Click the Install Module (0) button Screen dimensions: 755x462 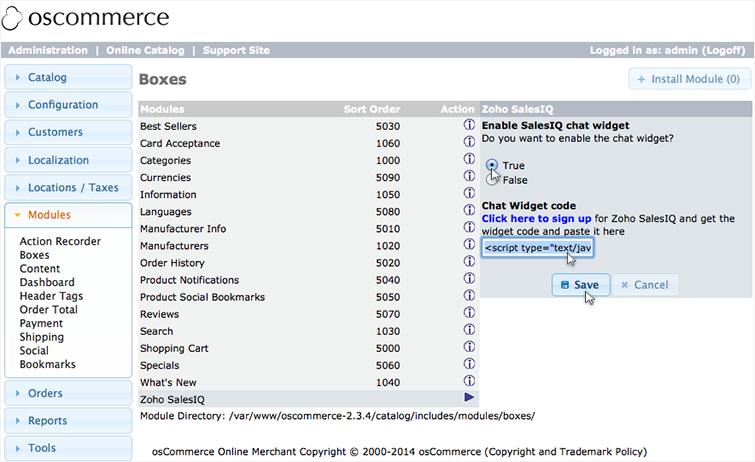(x=690, y=79)
